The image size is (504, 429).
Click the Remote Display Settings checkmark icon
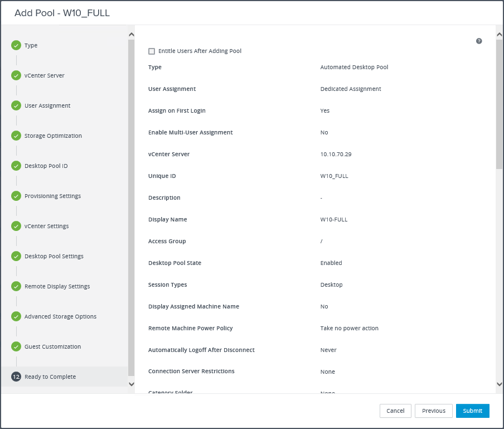(x=16, y=286)
